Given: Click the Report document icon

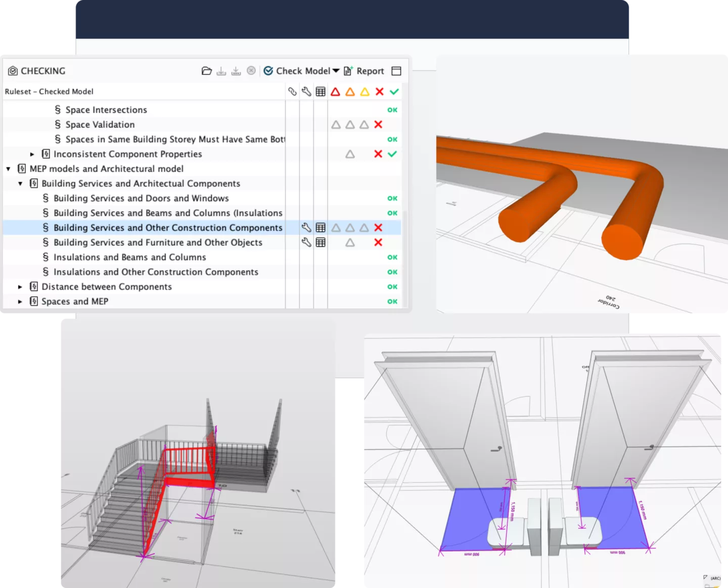Looking at the screenshot, I should pos(348,71).
